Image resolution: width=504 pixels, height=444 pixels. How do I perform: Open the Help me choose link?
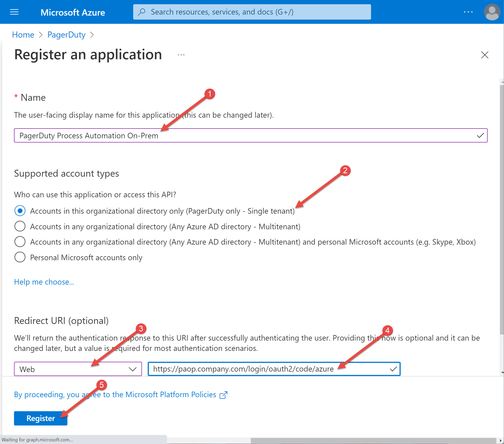coord(44,282)
